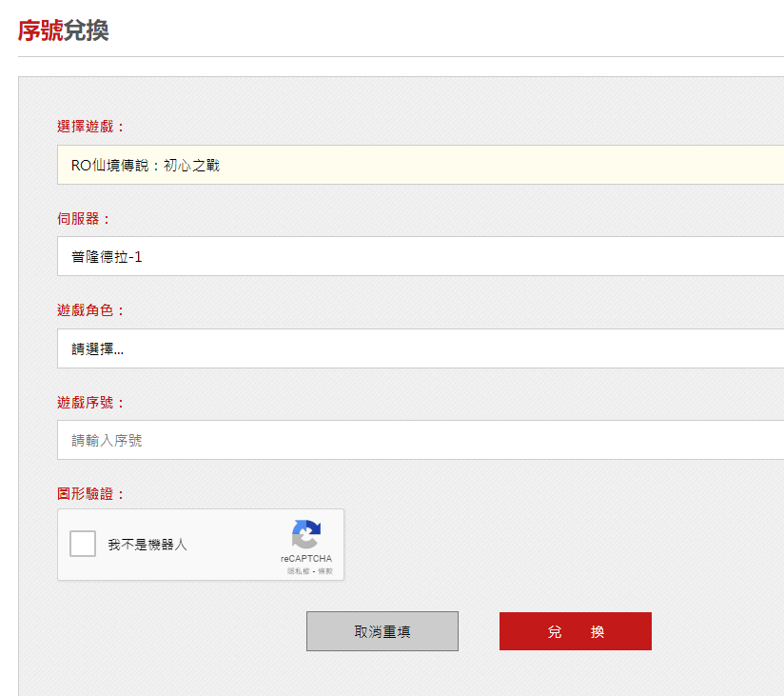Open the 選擇遊戲 game dropdown
Screen dimensions: 784x696
[419, 165]
